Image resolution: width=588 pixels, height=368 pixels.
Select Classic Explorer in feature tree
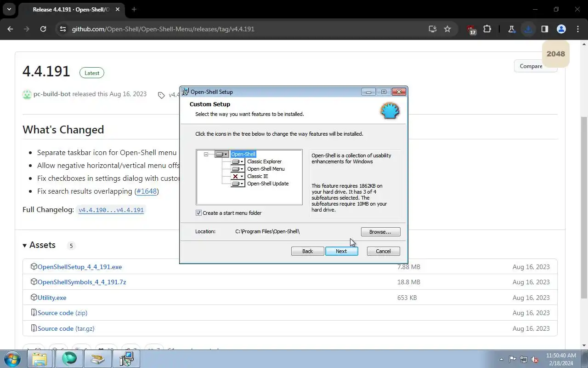[x=264, y=161]
